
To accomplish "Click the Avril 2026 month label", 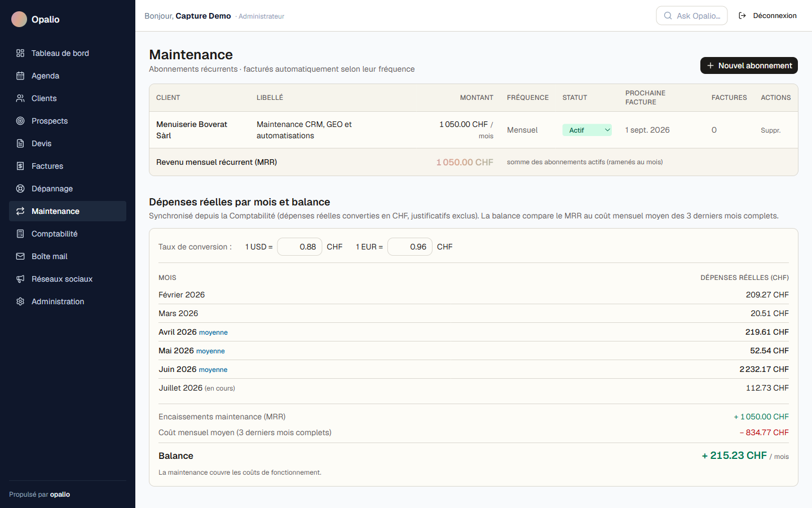I will pyautogui.click(x=178, y=332).
